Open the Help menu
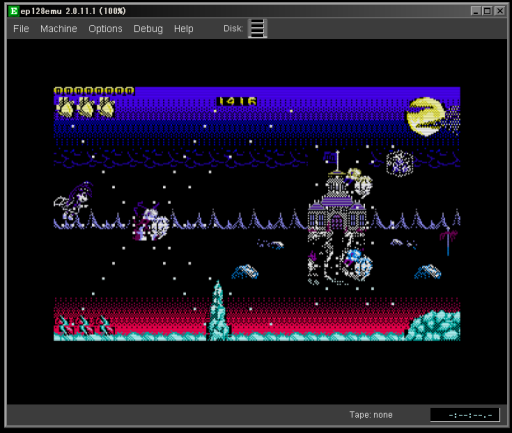512x433 pixels. coord(184,29)
